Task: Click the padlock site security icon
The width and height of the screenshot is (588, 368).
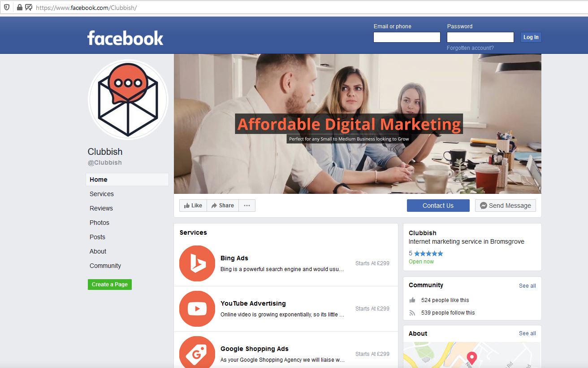Action: coord(19,7)
